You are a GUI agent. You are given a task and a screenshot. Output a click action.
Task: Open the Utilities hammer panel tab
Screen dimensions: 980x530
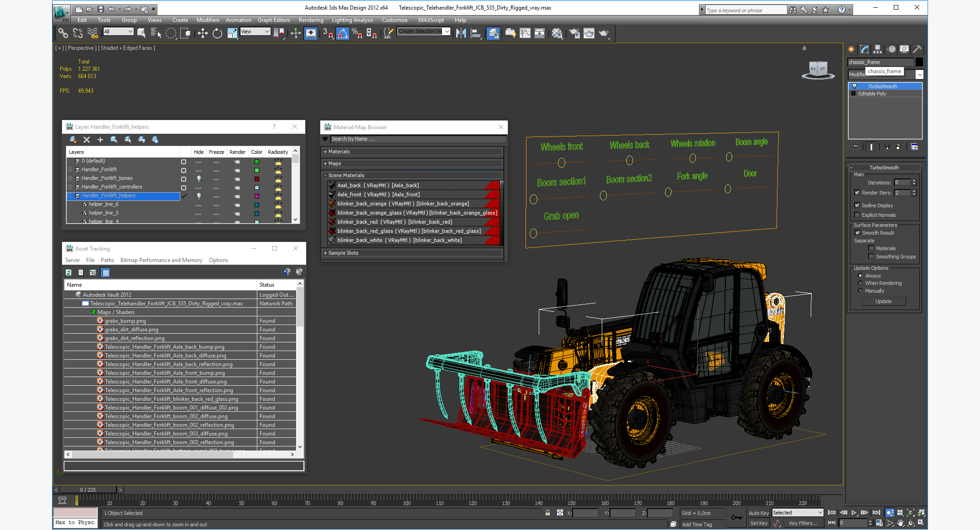pos(917,49)
